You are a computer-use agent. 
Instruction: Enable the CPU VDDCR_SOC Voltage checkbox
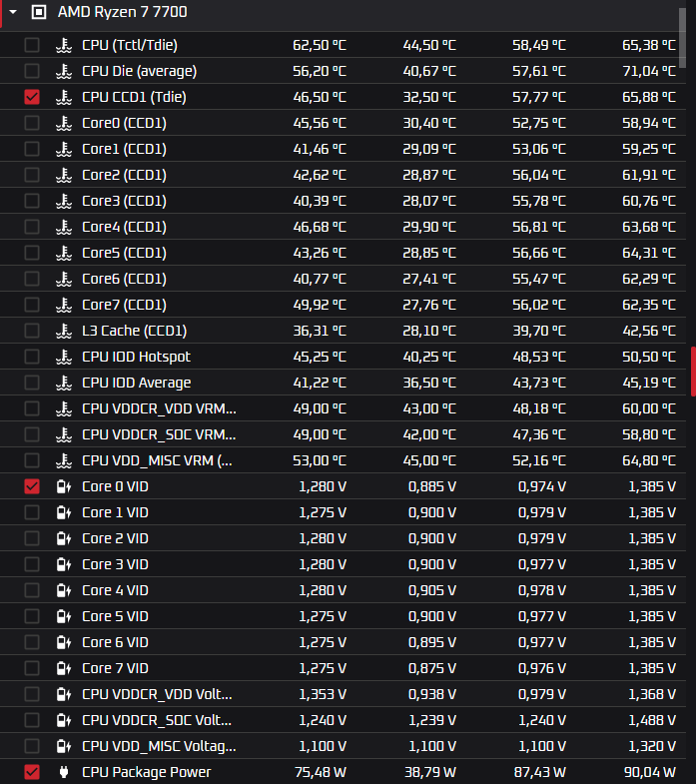[32, 720]
